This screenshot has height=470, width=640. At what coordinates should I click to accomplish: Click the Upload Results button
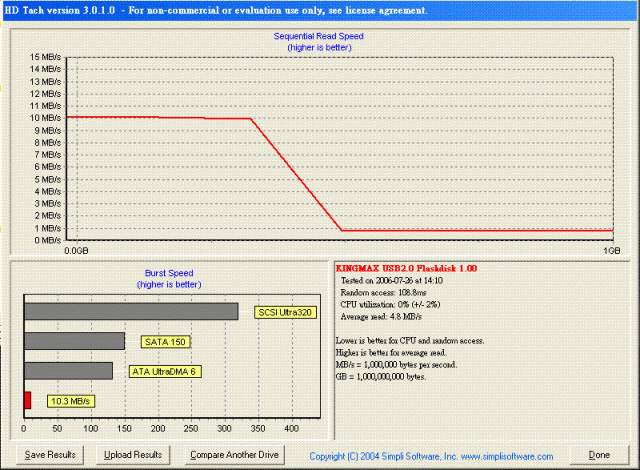click(x=133, y=455)
